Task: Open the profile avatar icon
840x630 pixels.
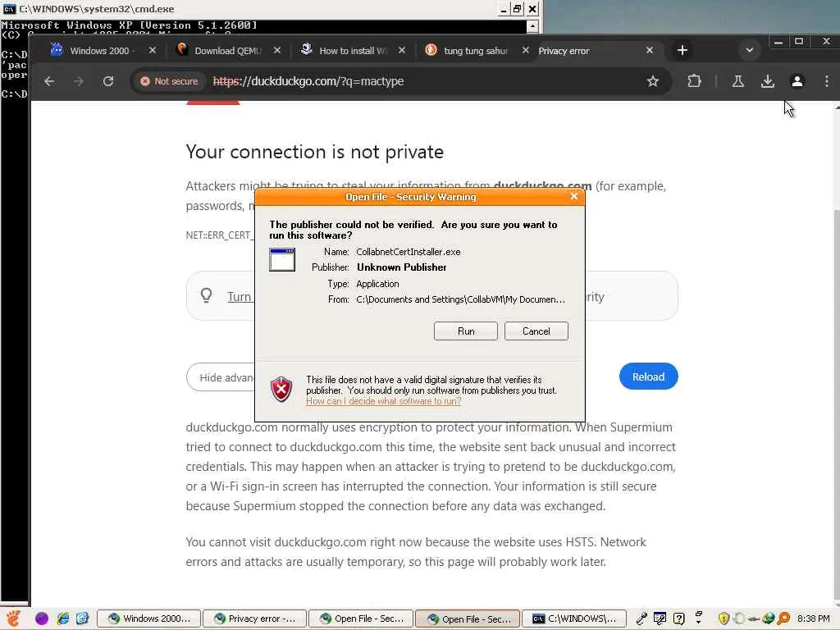Action: click(797, 81)
